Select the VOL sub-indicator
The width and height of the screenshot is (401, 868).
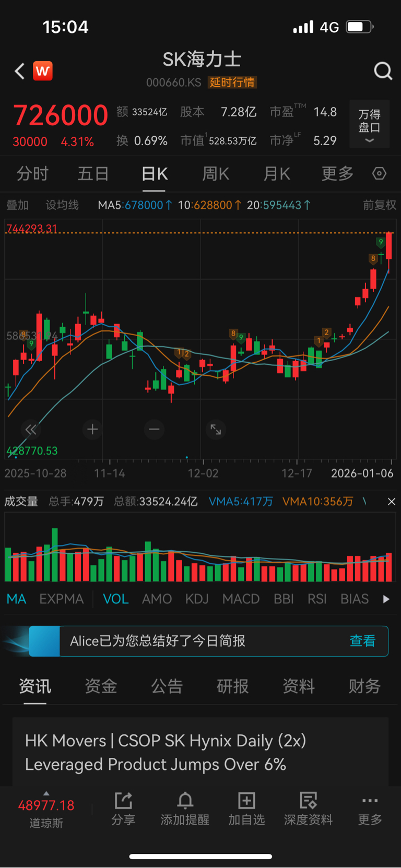click(x=116, y=599)
